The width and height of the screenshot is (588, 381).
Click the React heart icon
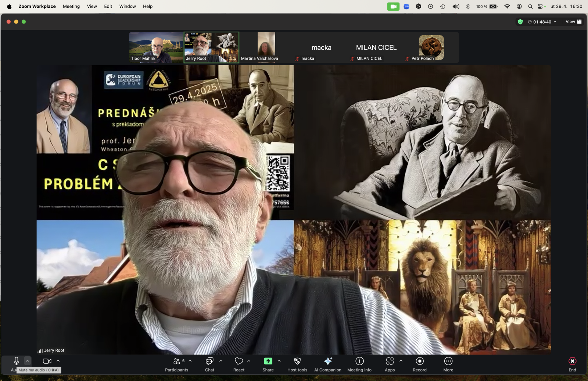coord(239,362)
